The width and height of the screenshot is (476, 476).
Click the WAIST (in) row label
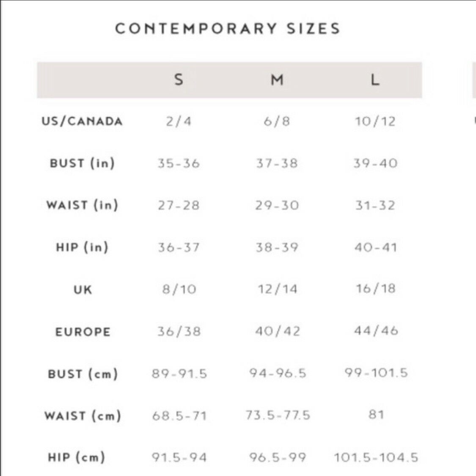82,205
